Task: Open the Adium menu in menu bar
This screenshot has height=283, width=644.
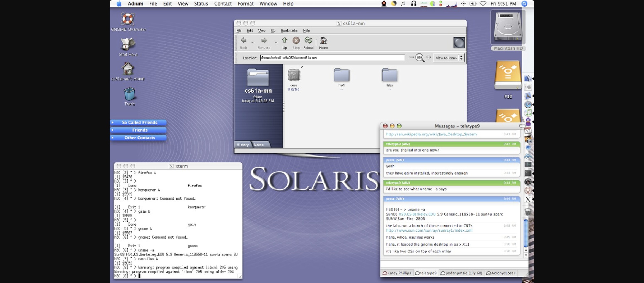Action: click(x=135, y=4)
